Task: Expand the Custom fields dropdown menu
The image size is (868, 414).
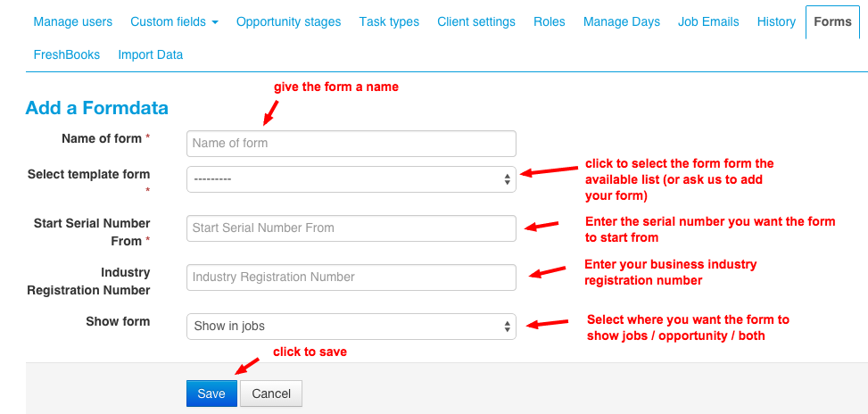Action: coord(174,21)
